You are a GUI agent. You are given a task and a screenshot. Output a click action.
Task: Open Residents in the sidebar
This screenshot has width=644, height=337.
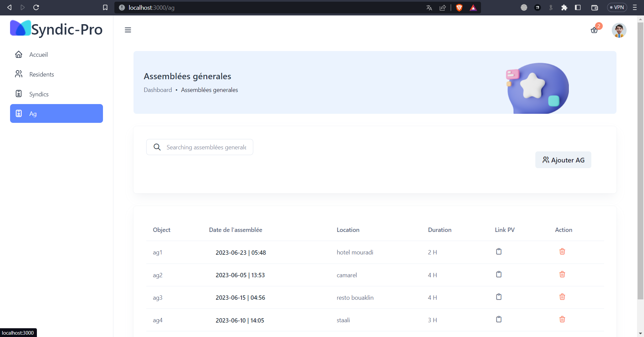pyautogui.click(x=42, y=75)
